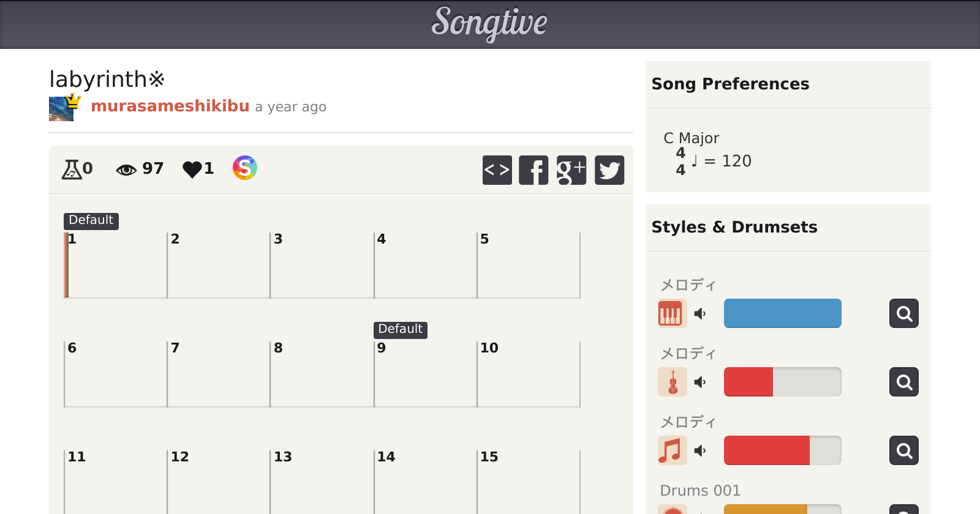Click the embed code icon
This screenshot has height=514, width=980.
click(x=497, y=170)
